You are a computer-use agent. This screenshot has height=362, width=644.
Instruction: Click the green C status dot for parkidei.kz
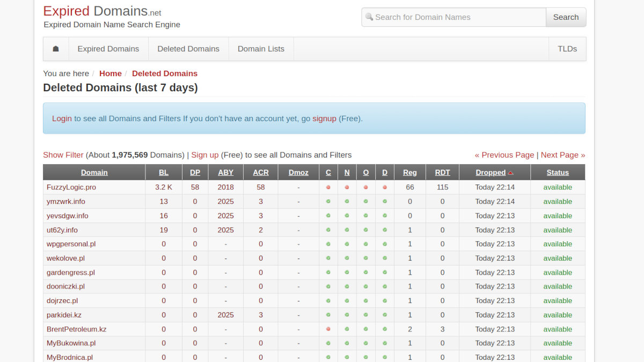coord(328,315)
